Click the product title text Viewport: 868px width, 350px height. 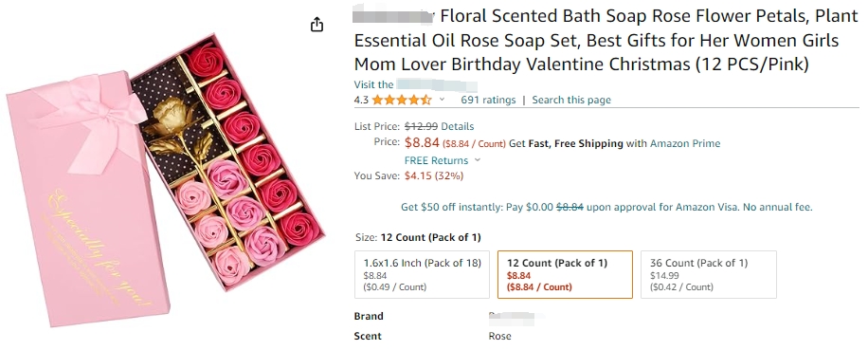[x=606, y=41]
